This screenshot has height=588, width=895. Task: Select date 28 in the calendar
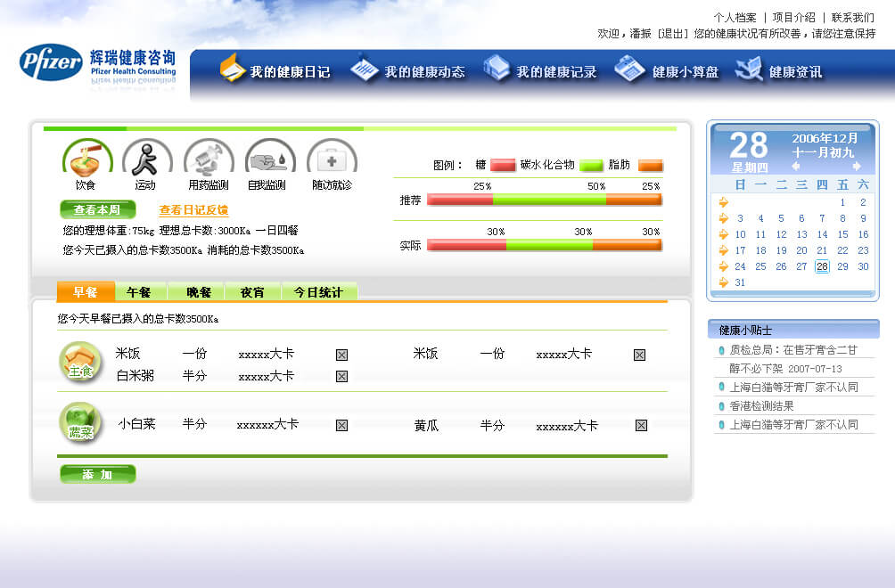pyautogui.click(x=822, y=266)
